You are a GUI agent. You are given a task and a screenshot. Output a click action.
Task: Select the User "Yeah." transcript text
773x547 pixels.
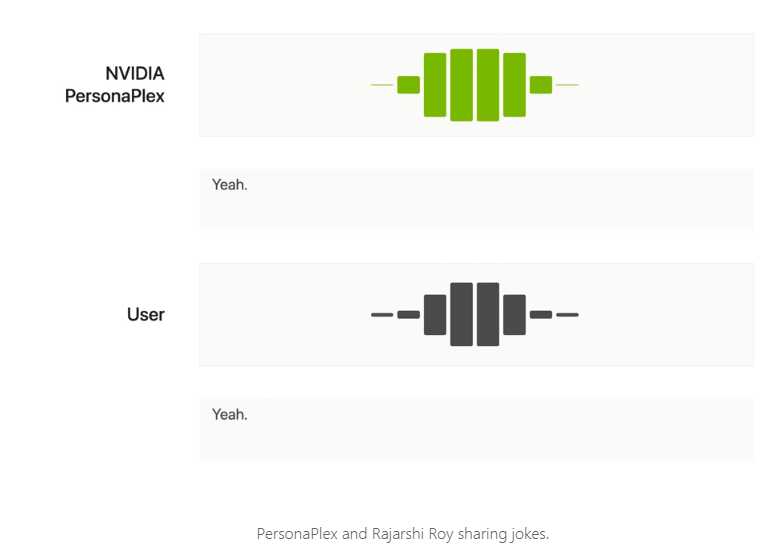[229, 414]
